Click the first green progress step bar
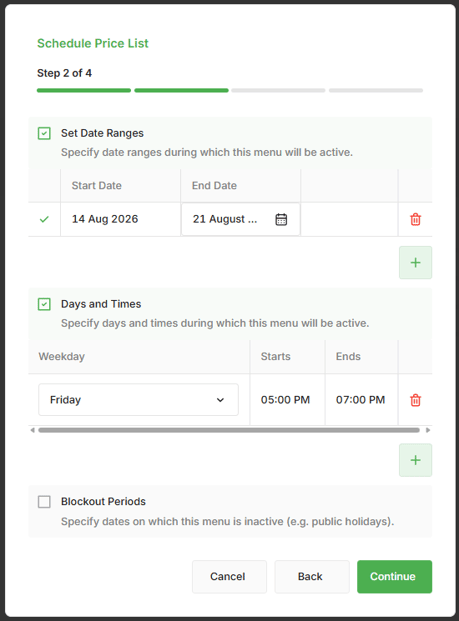 click(84, 90)
